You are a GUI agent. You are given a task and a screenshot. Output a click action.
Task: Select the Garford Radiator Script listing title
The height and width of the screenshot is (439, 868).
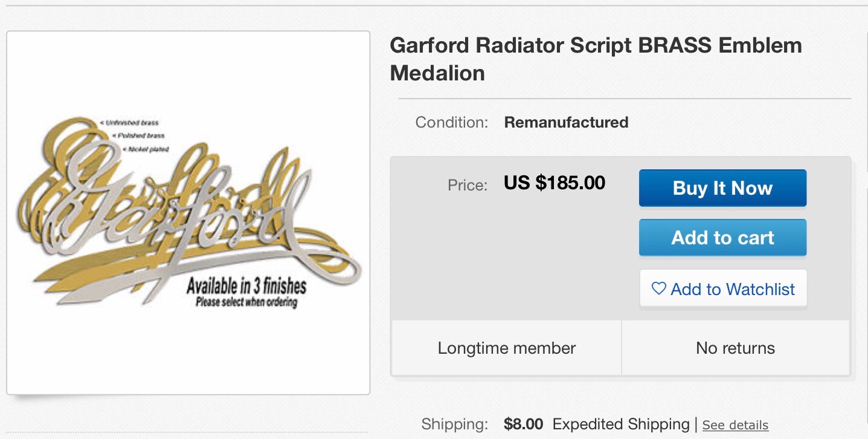pyautogui.click(x=596, y=59)
